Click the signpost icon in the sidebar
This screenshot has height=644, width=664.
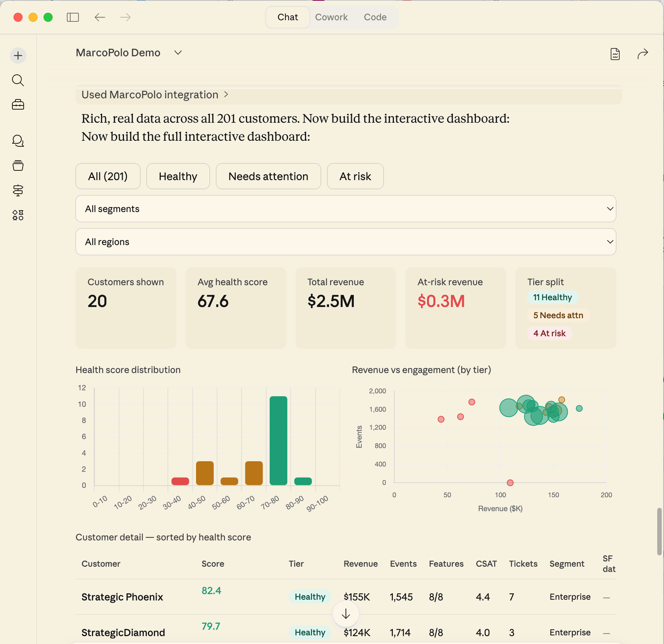pyautogui.click(x=18, y=190)
